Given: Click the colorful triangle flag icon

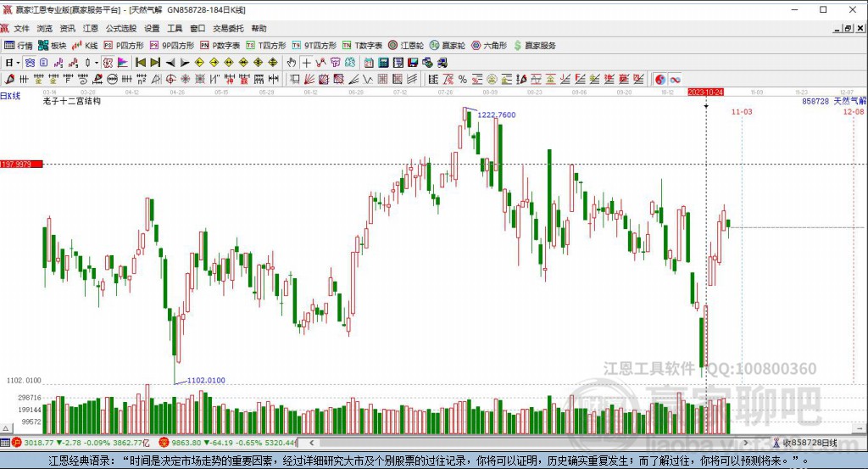Looking at the screenshot, I should pyautogui.click(x=123, y=63).
